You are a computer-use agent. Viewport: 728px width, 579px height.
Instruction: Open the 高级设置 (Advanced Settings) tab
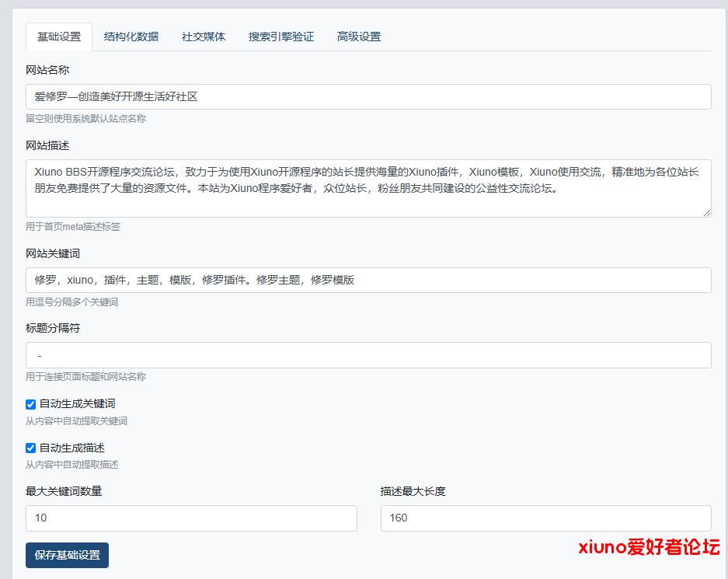pos(358,36)
